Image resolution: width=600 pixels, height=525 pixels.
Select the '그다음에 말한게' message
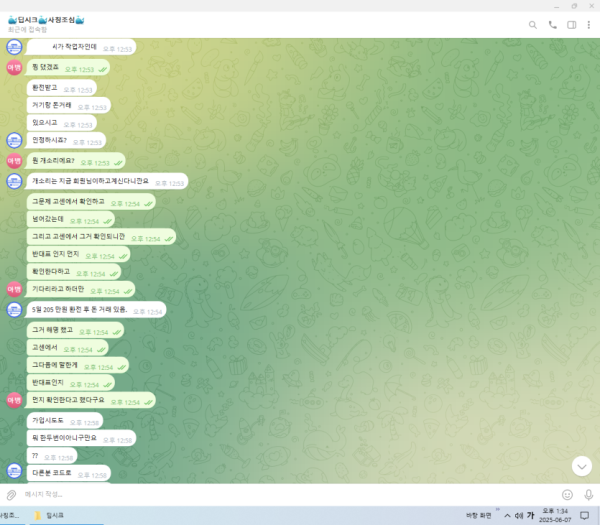click(x=78, y=365)
